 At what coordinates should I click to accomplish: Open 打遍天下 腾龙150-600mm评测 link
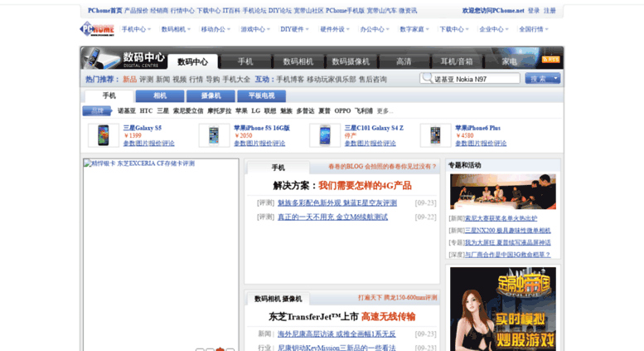tap(397, 298)
